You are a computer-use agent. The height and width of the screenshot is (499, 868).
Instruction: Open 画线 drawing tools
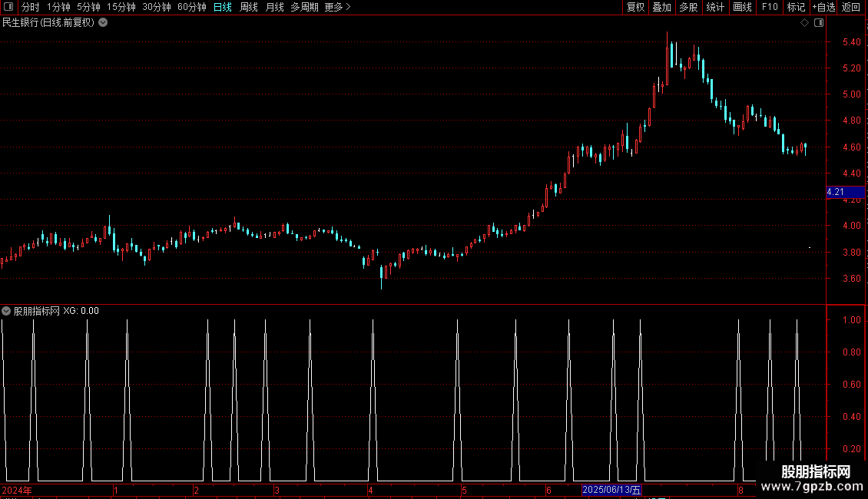point(742,7)
